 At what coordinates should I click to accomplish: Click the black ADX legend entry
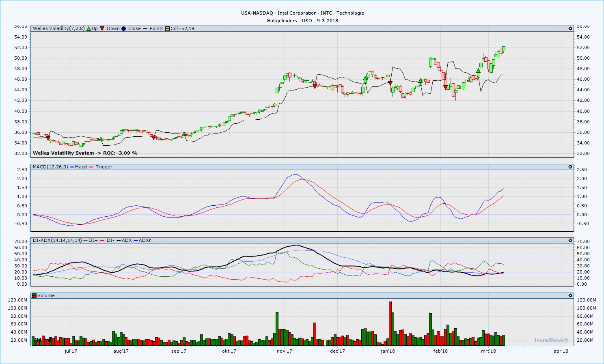(124, 240)
